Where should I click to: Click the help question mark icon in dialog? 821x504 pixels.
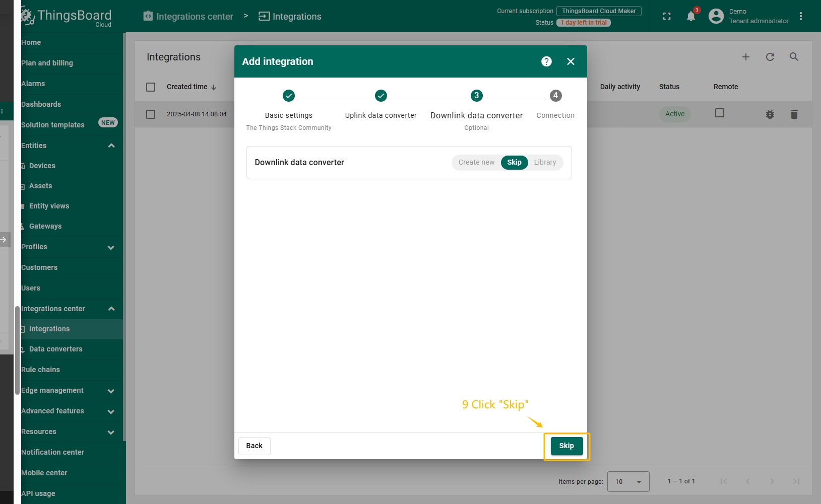tap(546, 61)
